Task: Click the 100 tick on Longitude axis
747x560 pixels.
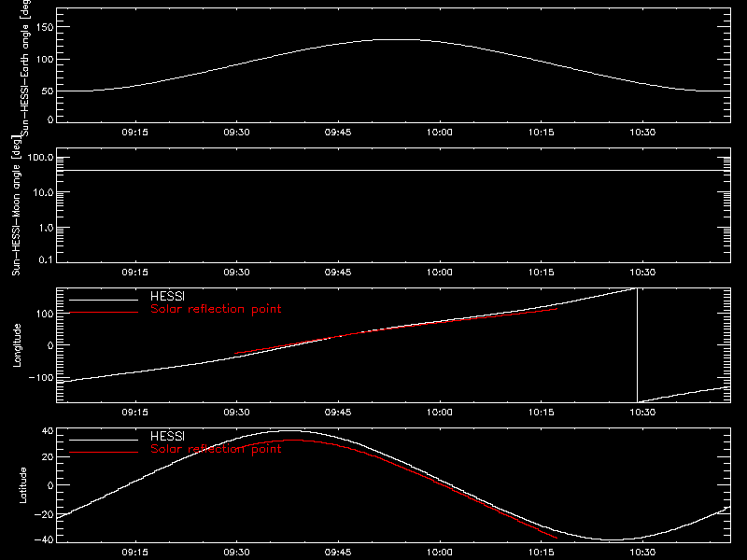Action: point(45,314)
